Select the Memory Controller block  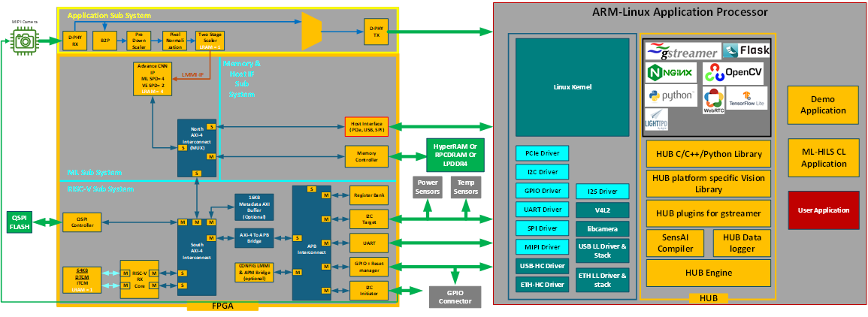point(366,156)
